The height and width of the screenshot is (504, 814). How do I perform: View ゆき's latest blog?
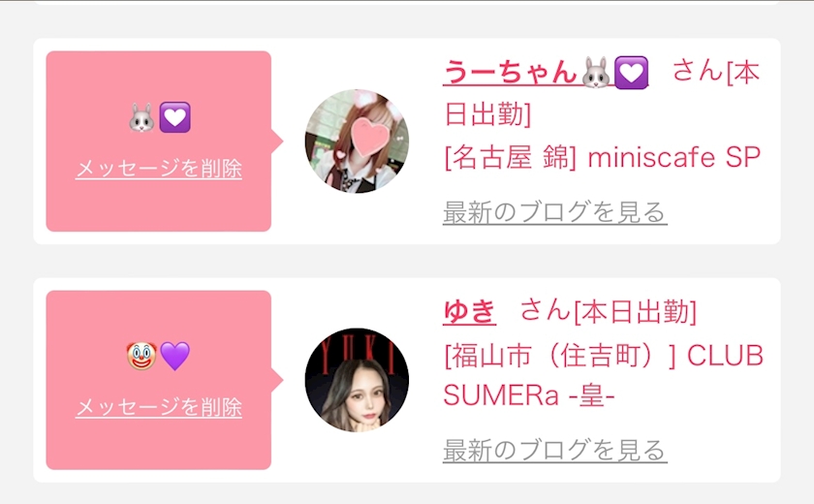click(x=554, y=450)
